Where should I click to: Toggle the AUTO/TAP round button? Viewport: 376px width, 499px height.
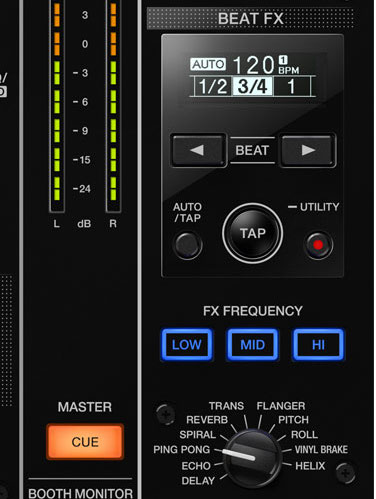[x=188, y=245]
